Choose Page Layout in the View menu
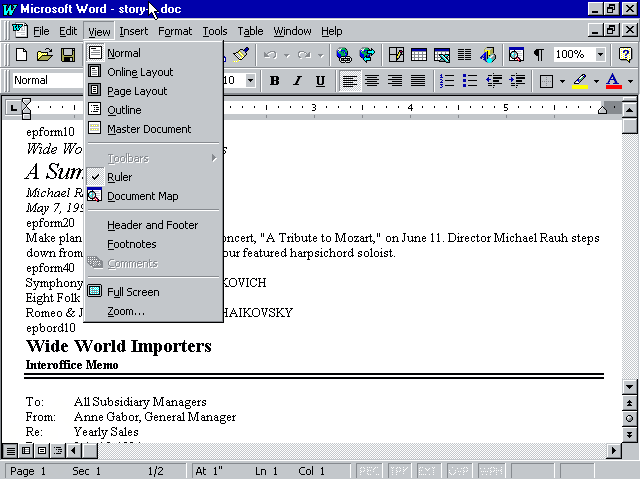The image size is (640, 480). [153, 91]
